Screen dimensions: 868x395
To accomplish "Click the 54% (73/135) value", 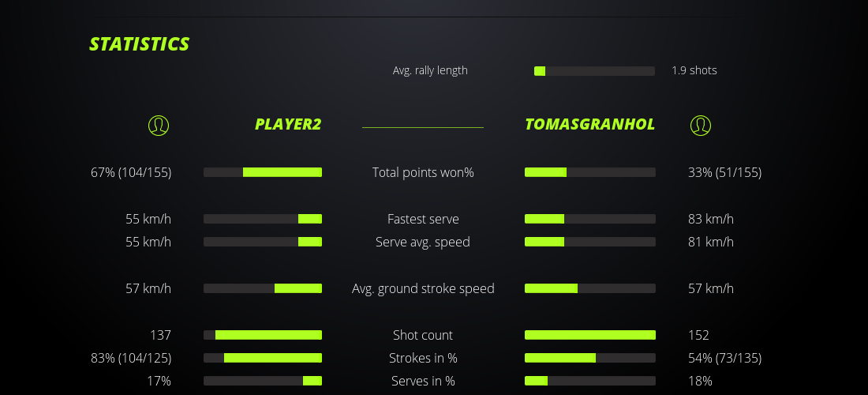I will pyautogui.click(x=724, y=358).
